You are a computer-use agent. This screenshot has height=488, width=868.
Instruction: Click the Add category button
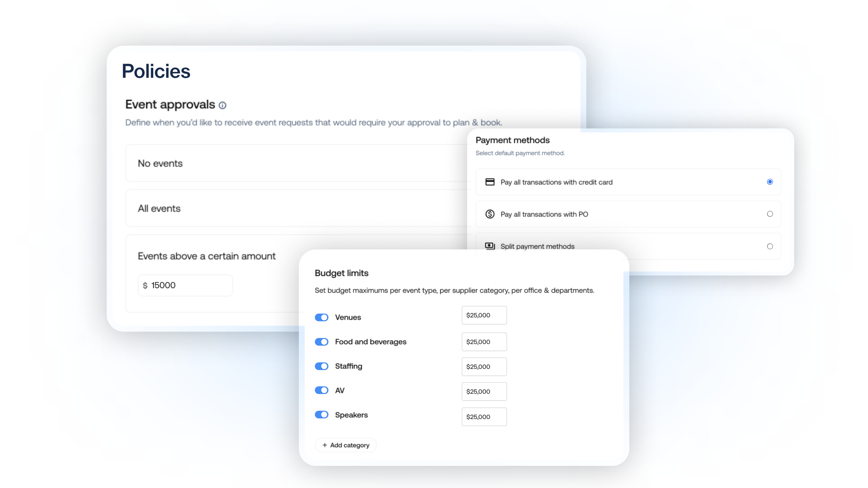346,445
